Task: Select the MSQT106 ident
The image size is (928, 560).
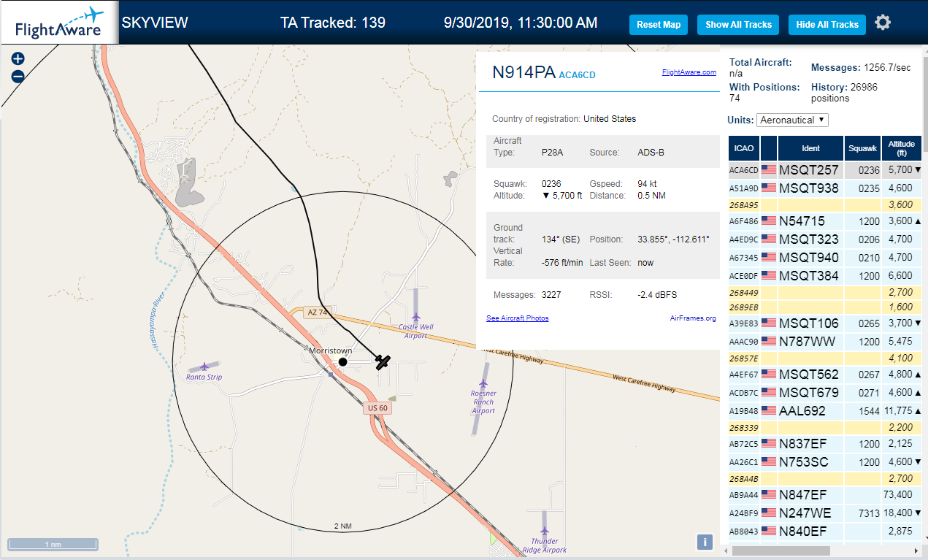Action: pyautogui.click(x=809, y=323)
